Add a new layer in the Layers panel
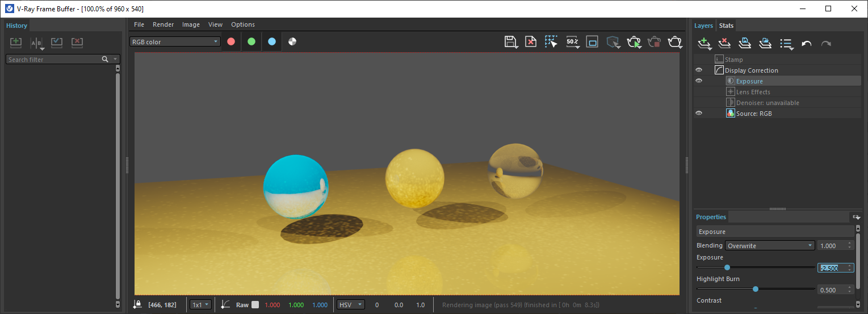 click(704, 43)
